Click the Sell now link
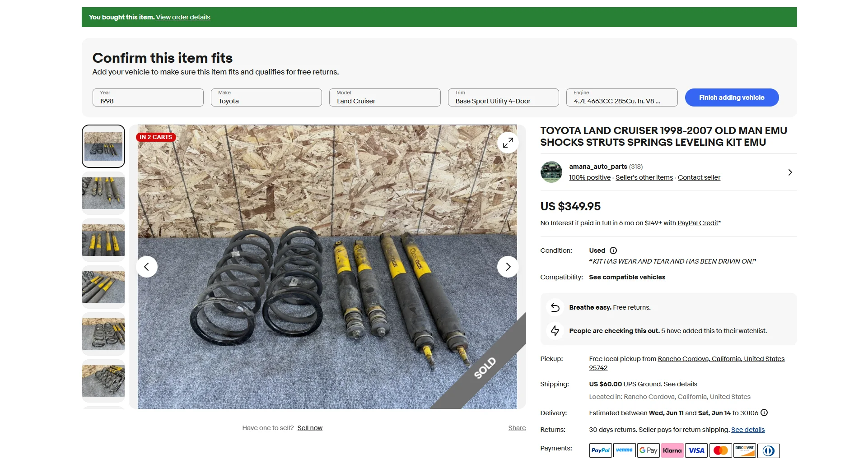868x459 pixels. point(310,428)
